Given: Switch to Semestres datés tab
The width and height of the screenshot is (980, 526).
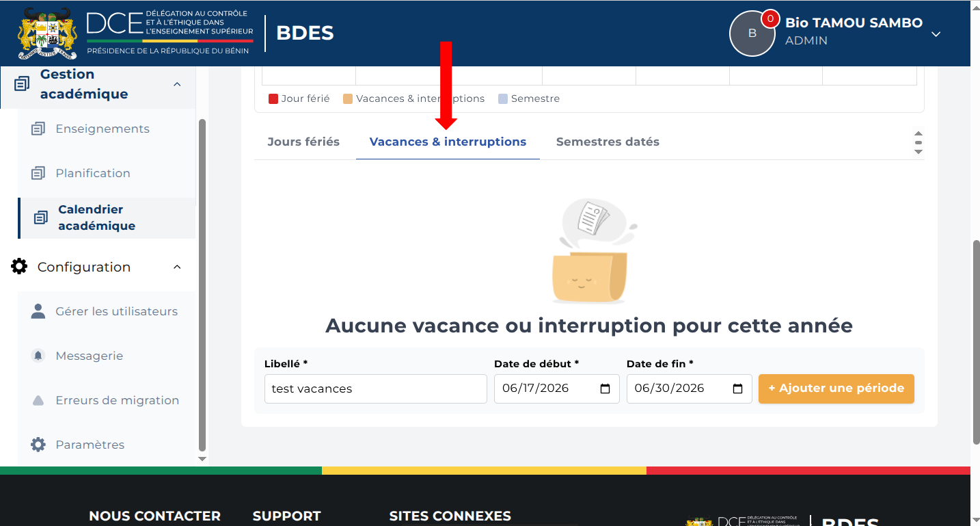Looking at the screenshot, I should tap(608, 142).
